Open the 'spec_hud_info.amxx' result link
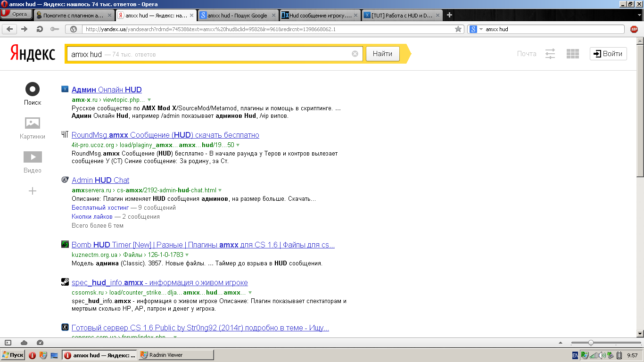Viewport: 644px width, 362px height. pos(160,283)
